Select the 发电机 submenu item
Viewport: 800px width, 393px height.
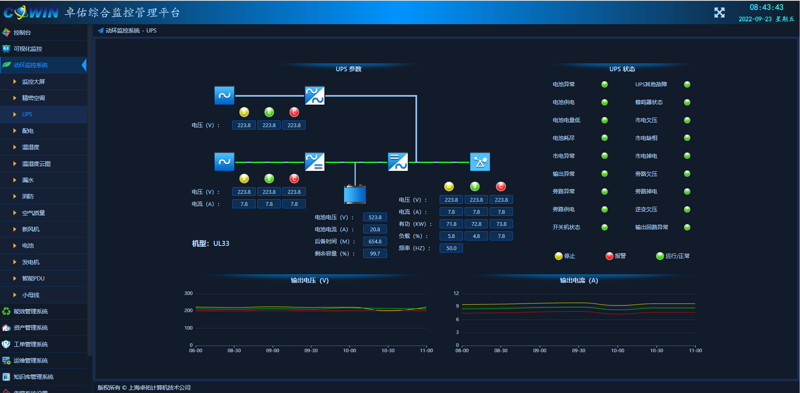43,262
